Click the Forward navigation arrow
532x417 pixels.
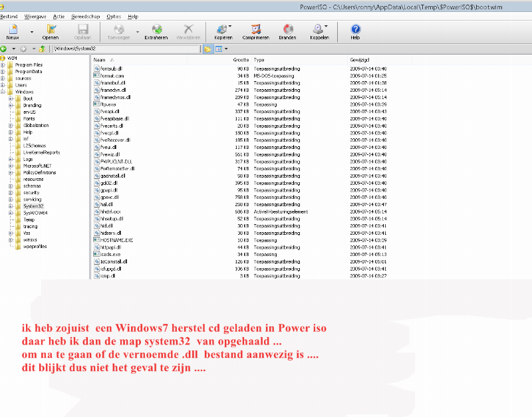tap(23, 49)
